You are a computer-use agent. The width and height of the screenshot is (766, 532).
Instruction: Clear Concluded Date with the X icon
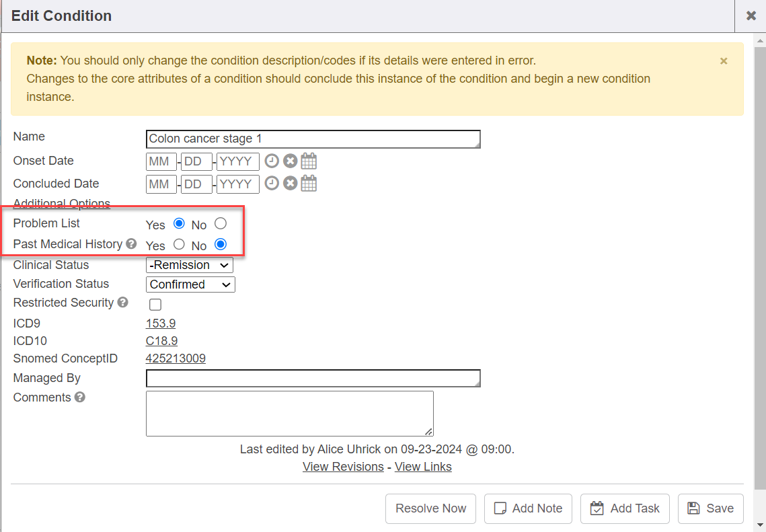click(290, 184)
